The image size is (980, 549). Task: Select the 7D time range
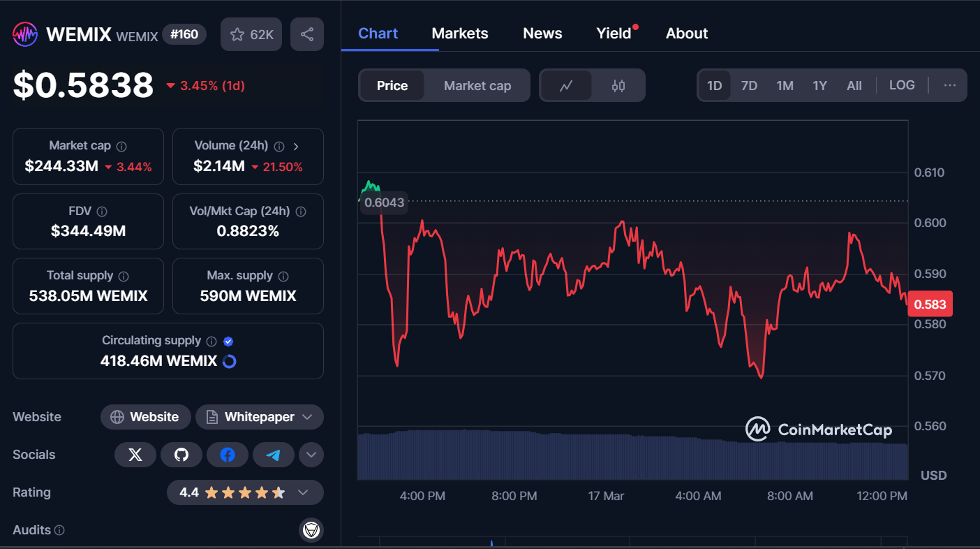point(749,85)
